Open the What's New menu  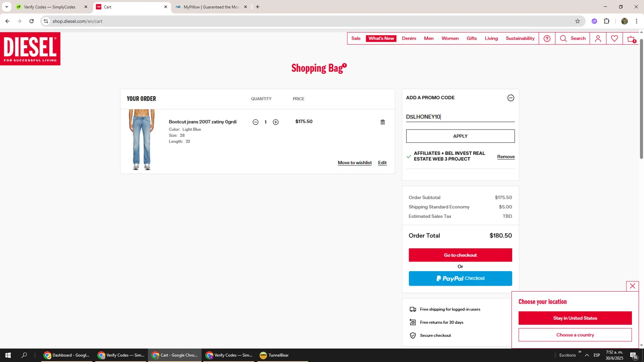381,39
